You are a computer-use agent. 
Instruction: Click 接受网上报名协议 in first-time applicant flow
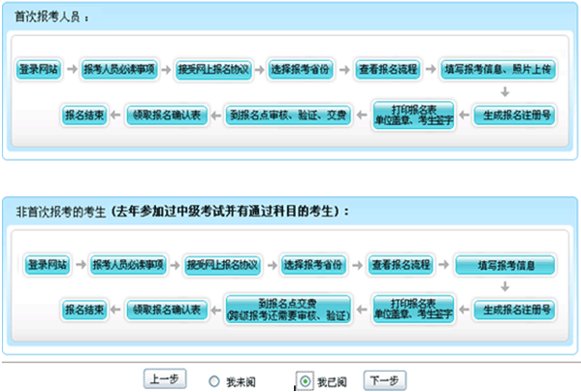tap(213, 69)
